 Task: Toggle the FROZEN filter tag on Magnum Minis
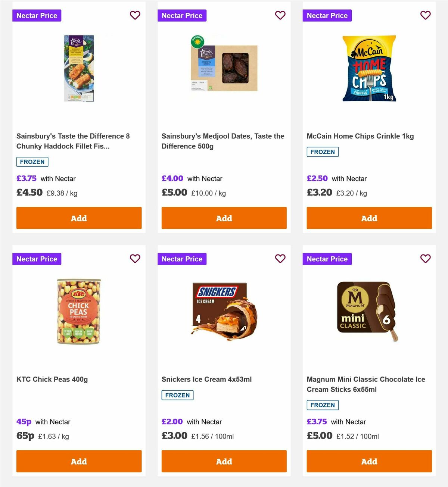tap(323, 405)
